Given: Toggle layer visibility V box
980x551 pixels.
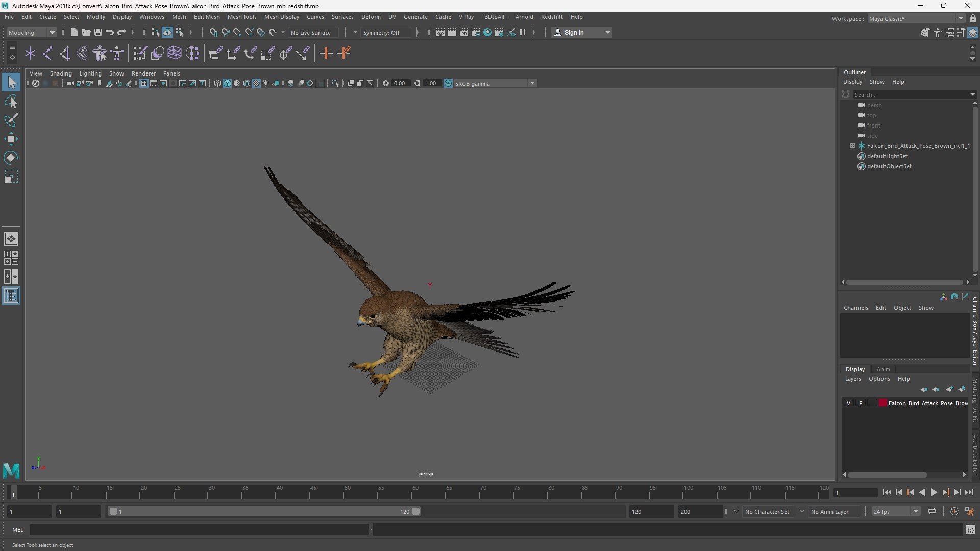Looking at the screenshot, I should (849, 403).
